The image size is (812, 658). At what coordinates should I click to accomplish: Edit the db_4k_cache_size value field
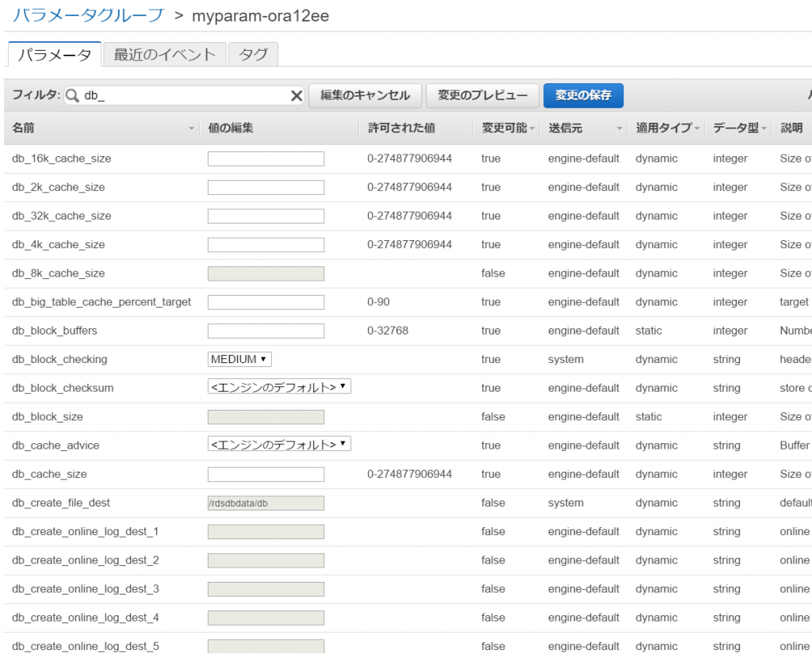(x=266, y=245)
